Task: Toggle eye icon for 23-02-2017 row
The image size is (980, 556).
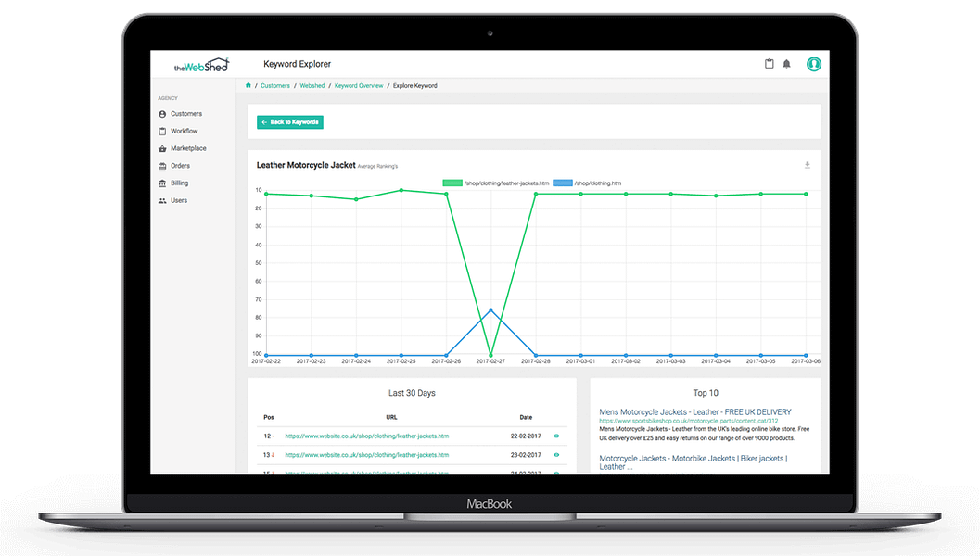Action: point(556,455)
